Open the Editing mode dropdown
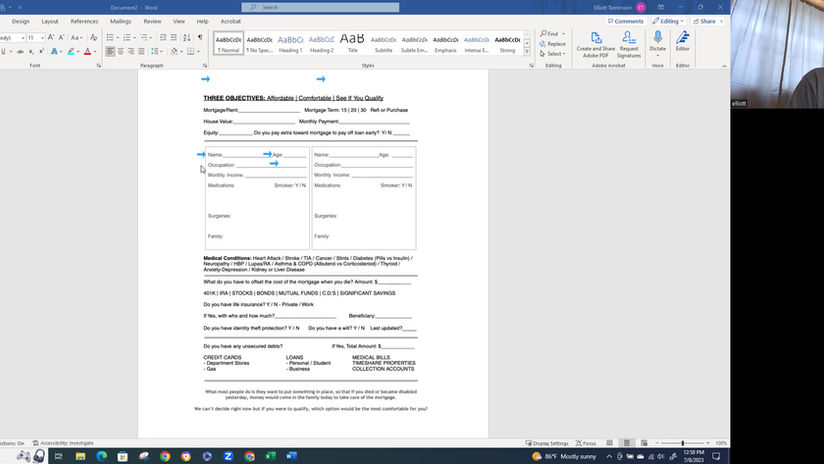 pyautogui.click(x=668, y=22)
